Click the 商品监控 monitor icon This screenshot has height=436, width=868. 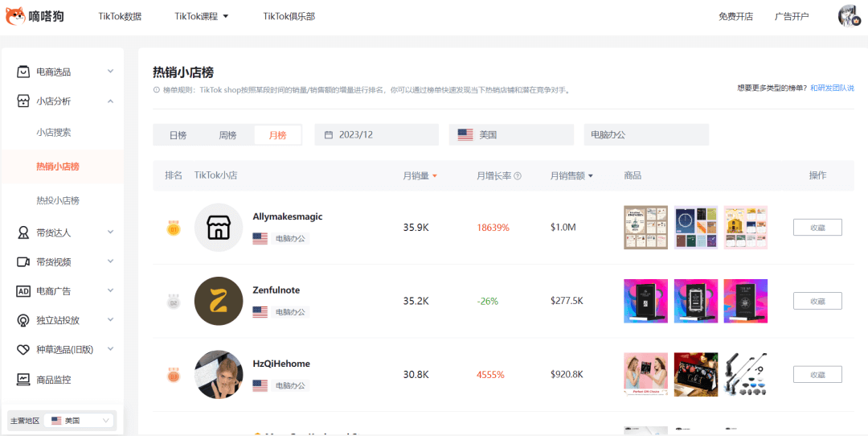23,380
